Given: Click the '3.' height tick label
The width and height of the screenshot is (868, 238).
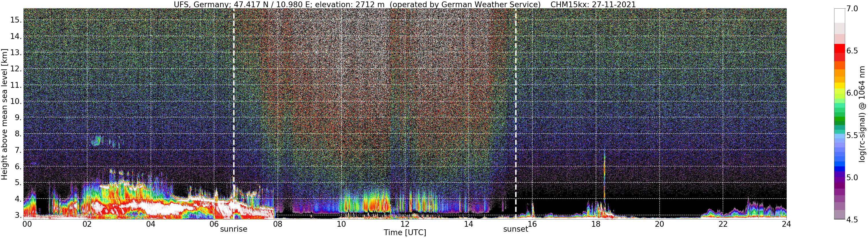Looking at the screenshot, I should click(x=18, y=215).
